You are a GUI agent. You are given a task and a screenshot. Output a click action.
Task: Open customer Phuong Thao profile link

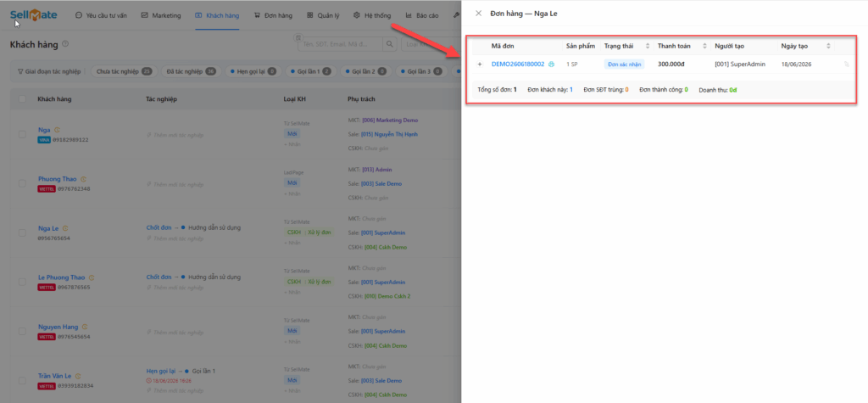pyautogui.click(x=58, y=179)
